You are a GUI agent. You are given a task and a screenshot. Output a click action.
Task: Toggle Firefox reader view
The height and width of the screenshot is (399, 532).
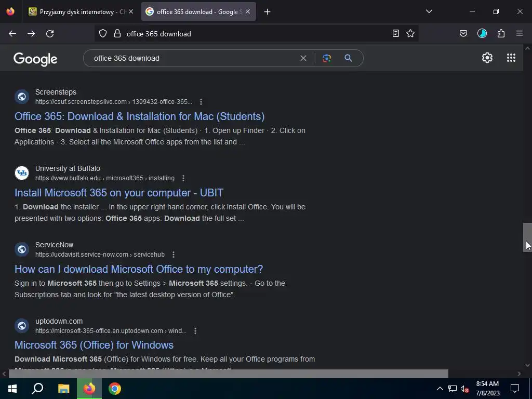pos(395,33)
